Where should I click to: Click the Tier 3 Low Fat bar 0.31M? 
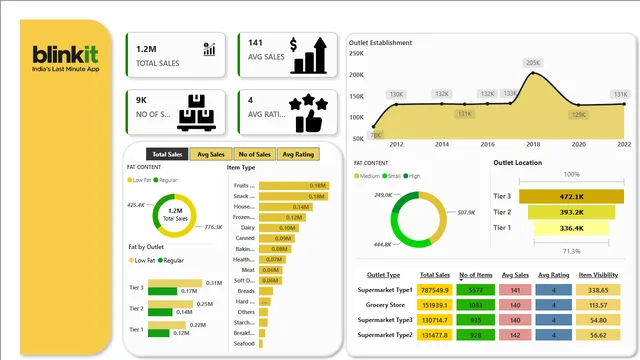point(175,283)
